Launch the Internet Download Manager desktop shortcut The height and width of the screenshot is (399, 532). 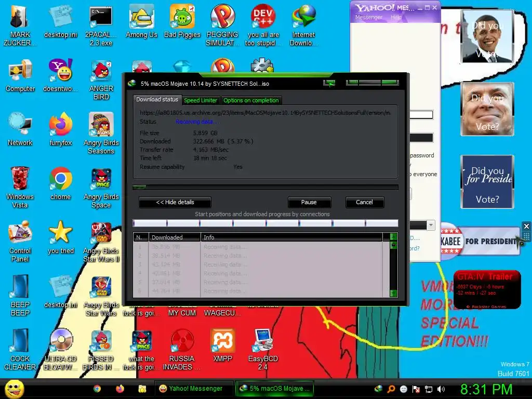(x=303, y=25)
